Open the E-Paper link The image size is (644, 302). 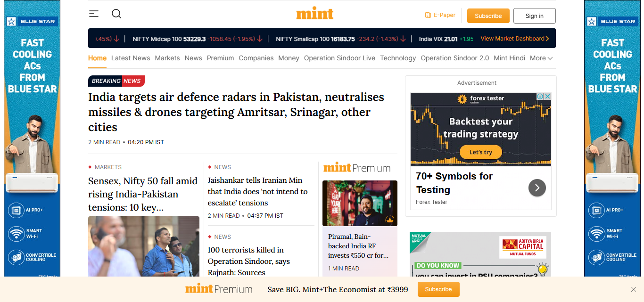pos(440,15)
